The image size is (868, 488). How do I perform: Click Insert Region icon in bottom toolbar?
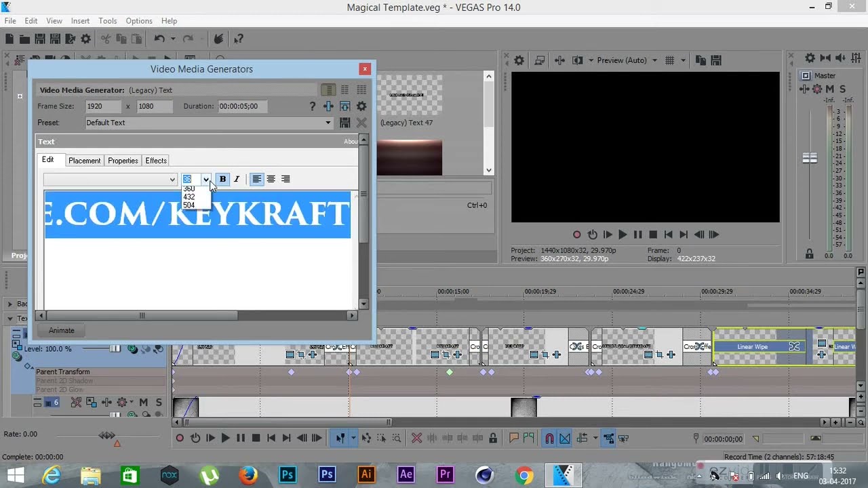(529, 439)
